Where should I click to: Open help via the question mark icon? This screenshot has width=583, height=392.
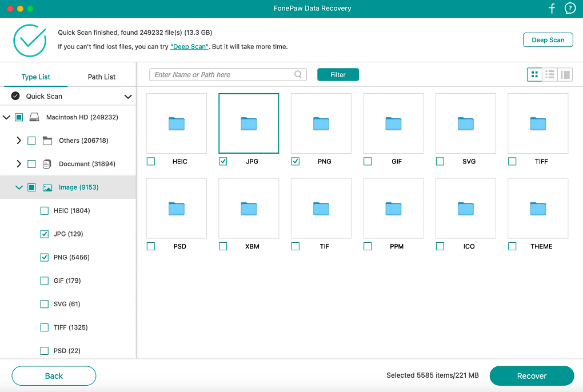pos(569,8)
